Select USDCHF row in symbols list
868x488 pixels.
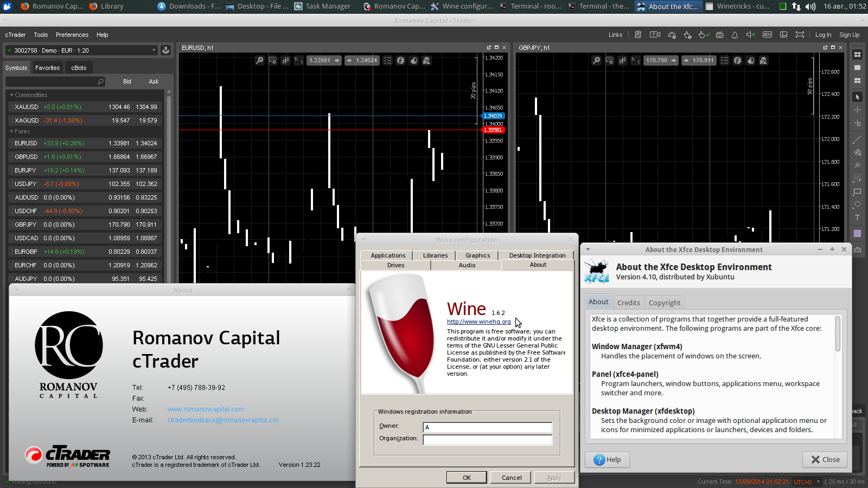86,211
